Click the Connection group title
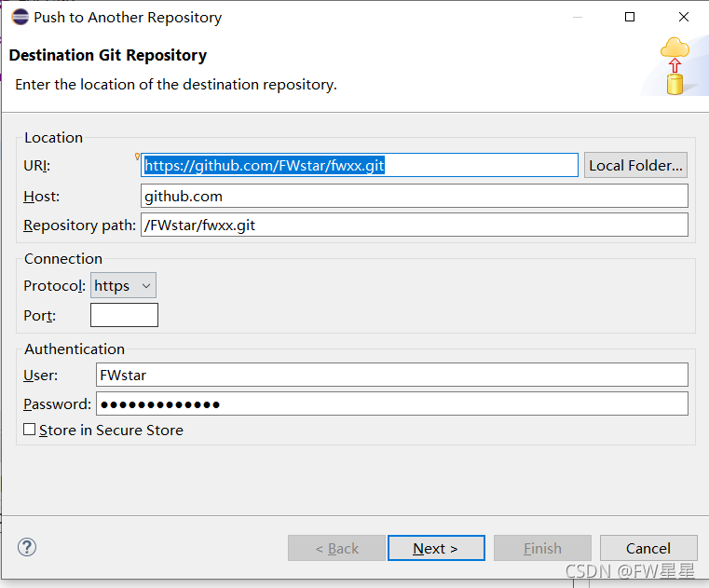Viewport: 709px width, 588px height. tap(63, 259)
